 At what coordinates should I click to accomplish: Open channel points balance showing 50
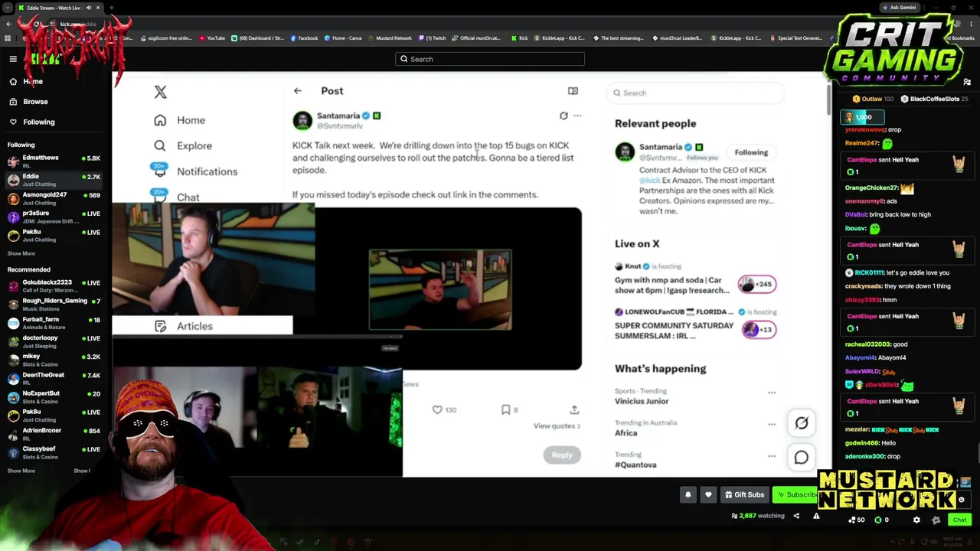(857, 520)
